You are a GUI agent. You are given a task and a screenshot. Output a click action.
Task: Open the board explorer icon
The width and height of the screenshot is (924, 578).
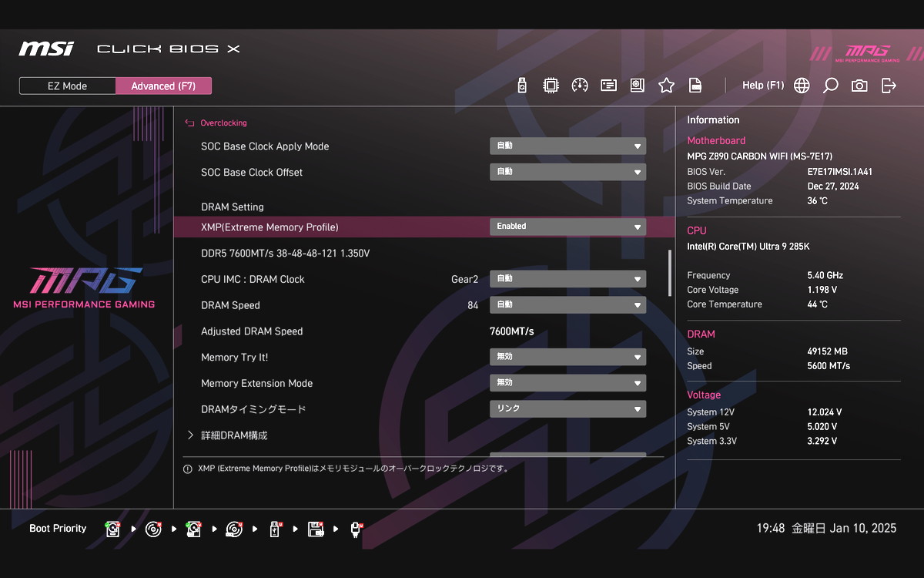point(638,86)
